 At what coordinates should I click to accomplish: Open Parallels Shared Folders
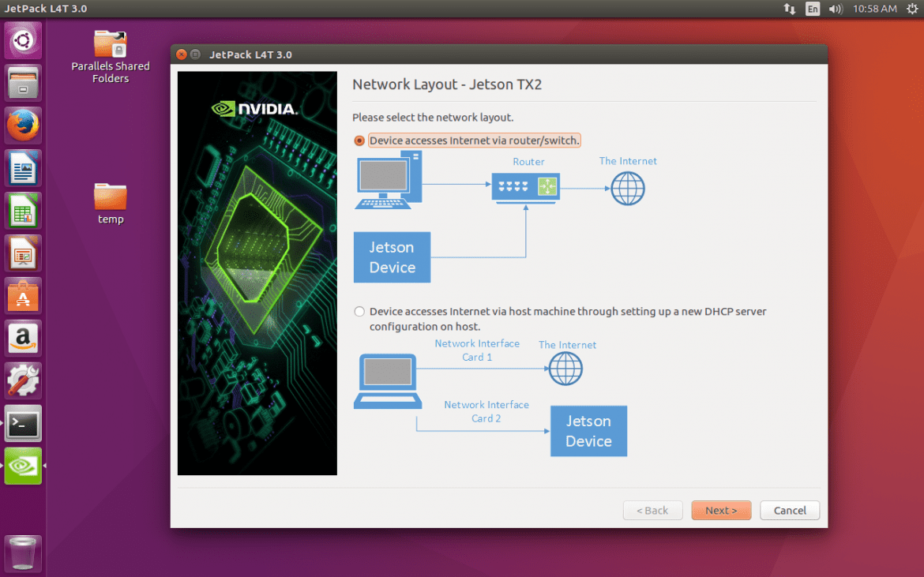(110, 43)
